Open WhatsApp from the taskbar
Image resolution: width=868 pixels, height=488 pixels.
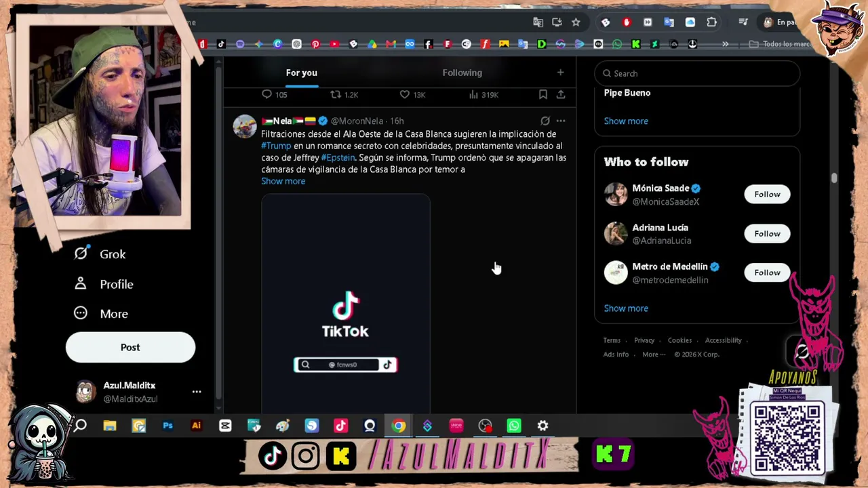pos(514,426)
